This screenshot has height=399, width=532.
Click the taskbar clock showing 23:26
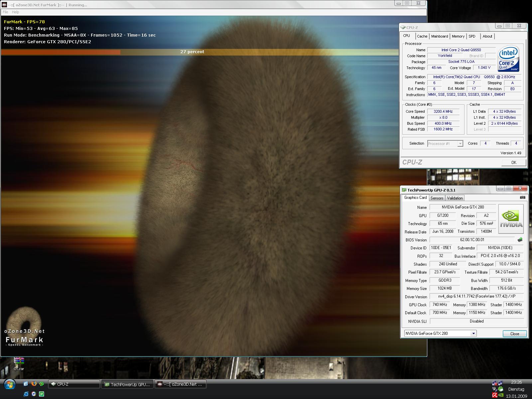[x=516, y=382]
